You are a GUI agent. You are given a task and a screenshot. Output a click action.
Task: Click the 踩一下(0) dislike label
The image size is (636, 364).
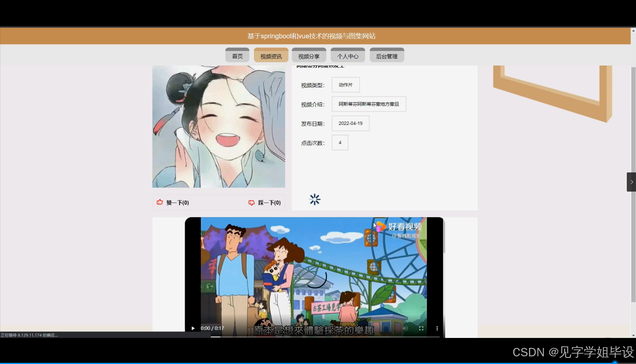pyautogui.click(x=269, y=203)
